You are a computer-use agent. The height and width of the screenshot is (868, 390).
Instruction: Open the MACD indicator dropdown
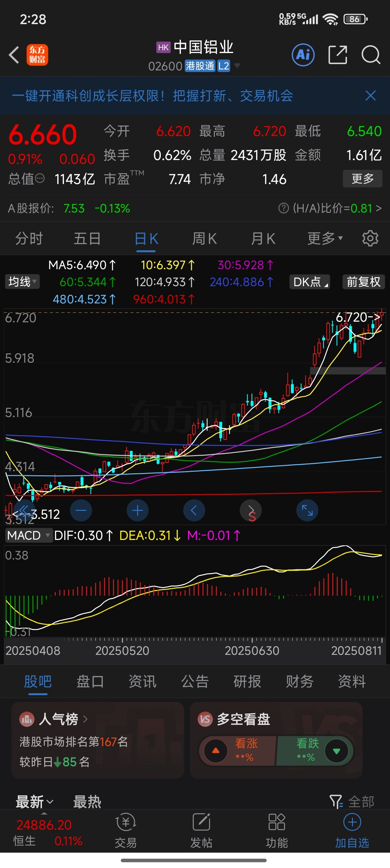28,535
